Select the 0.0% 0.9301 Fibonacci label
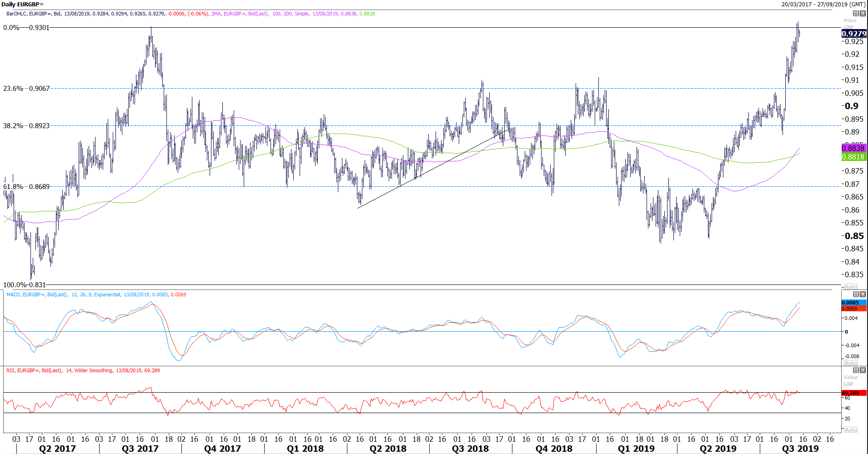868x454 pixels. [26, 28]
